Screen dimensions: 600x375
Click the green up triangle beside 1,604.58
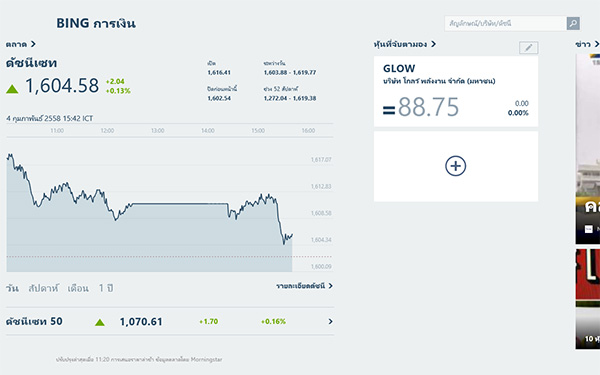[x=12, y=89]
